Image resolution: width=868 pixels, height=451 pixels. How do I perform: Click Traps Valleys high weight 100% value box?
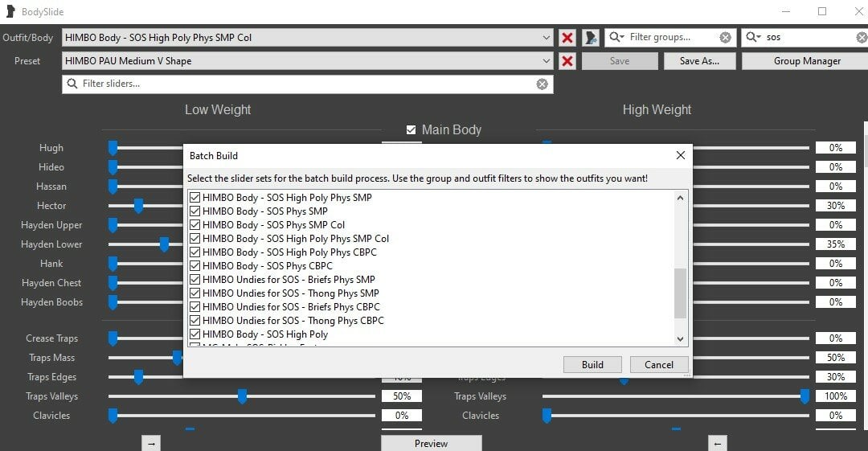(835, 396)
